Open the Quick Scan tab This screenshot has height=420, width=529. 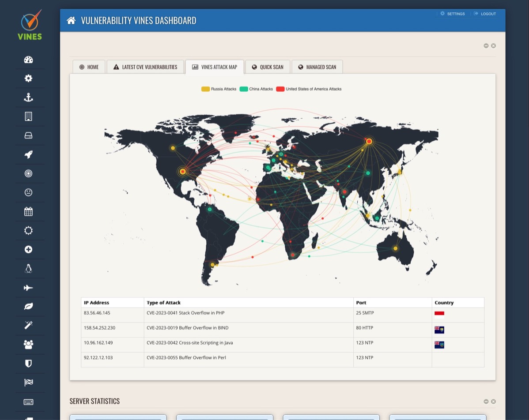tap(268, 67)
